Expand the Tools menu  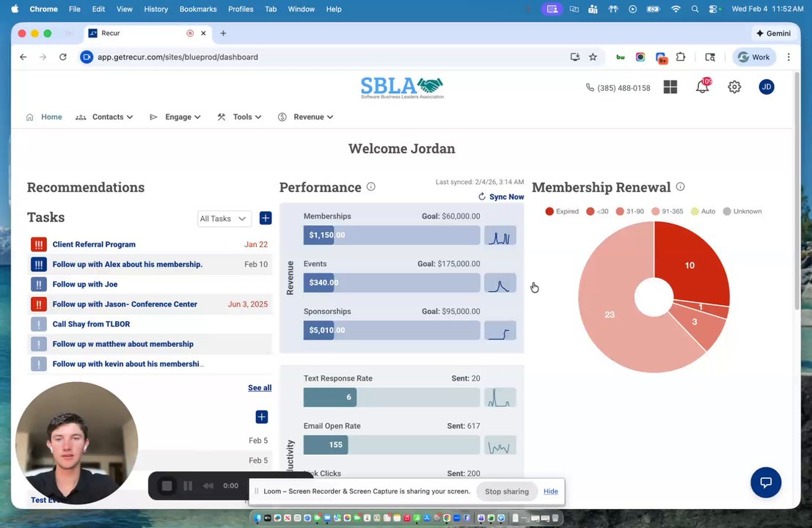click(x=240, y=117)
